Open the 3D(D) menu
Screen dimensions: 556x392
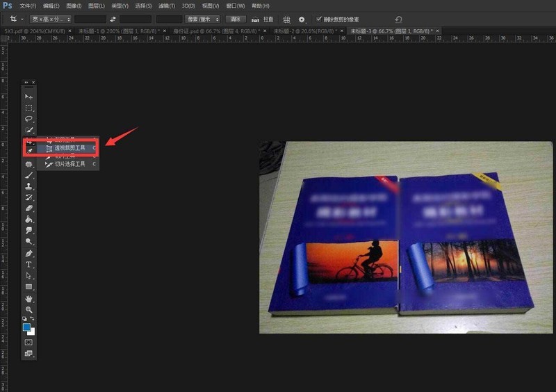[188, 6]
